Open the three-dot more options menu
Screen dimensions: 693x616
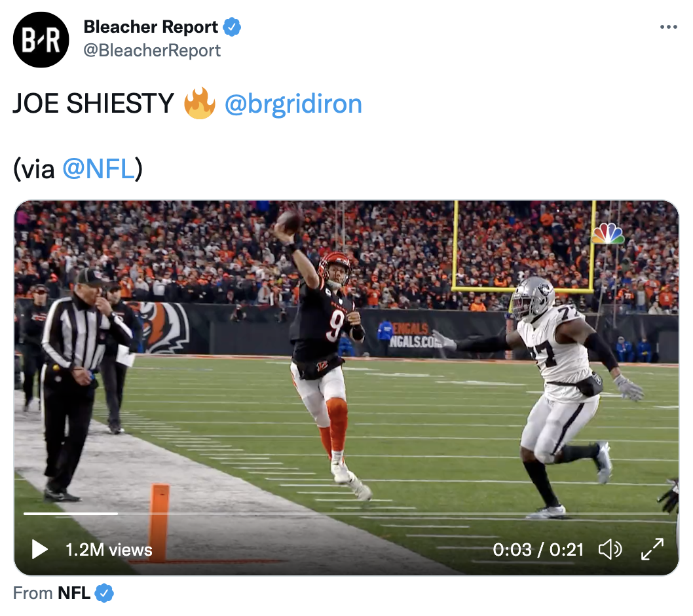(668, 27)
